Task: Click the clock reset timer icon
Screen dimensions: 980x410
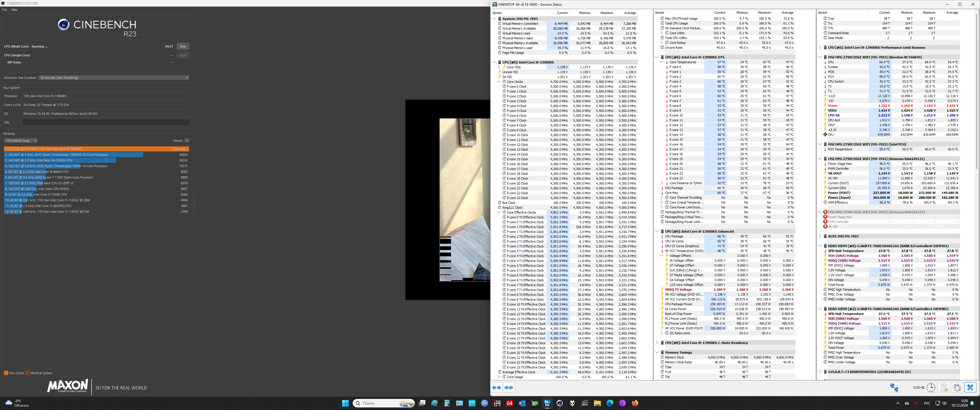Action: (930, 388)
